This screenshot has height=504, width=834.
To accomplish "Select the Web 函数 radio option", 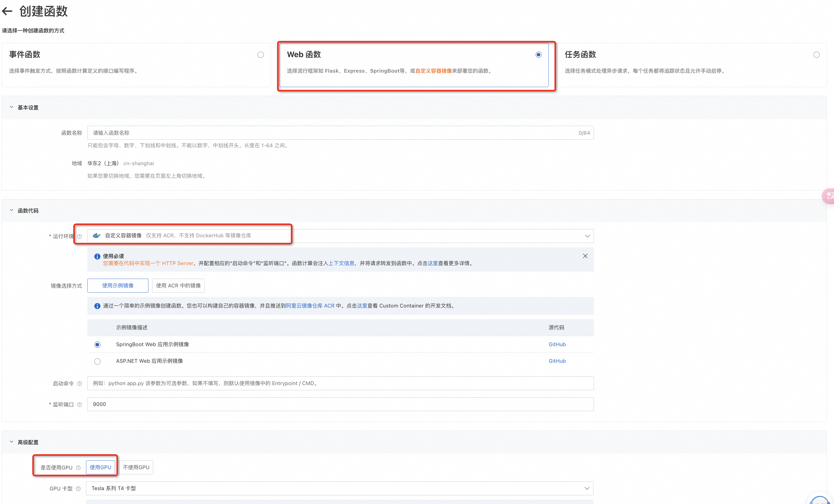I will pos(538,55).
